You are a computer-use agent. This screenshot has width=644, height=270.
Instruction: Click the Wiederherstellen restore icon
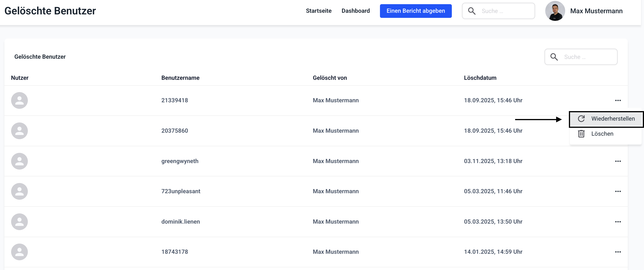coord(581,119)
